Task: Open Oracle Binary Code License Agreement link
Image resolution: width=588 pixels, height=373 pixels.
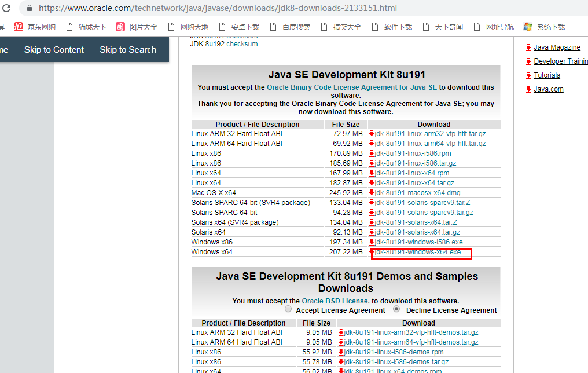Action: [x=352, y=87]
